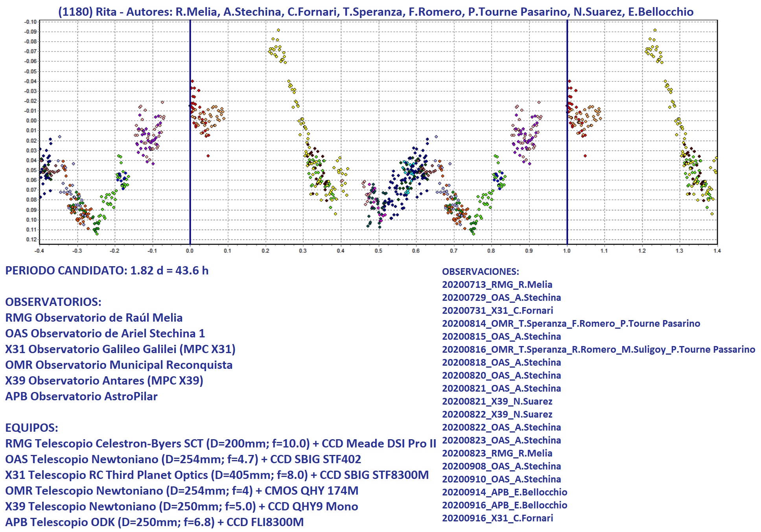761x532 pixels.
Task: Select observation '20200821_X39_N.Suarez'
Action: (497, 401)
